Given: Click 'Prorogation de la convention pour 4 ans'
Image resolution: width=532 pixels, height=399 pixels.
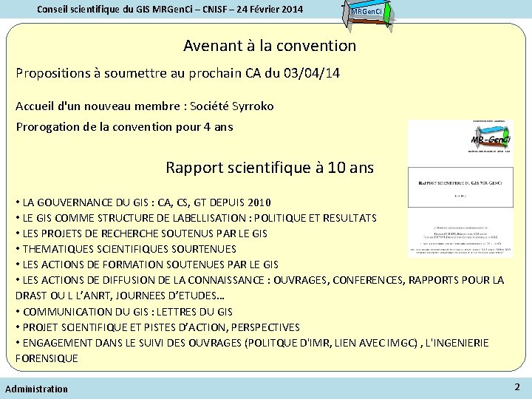Looking at the screenshot, I should [x=125, y=127].
